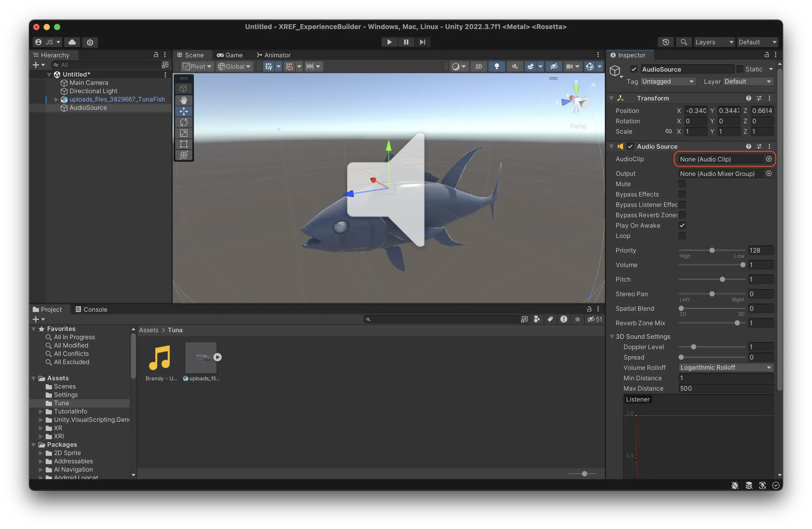Select the Brandy audio clip asset
This screenshot has width=812, height=529.
click(160, 358)
